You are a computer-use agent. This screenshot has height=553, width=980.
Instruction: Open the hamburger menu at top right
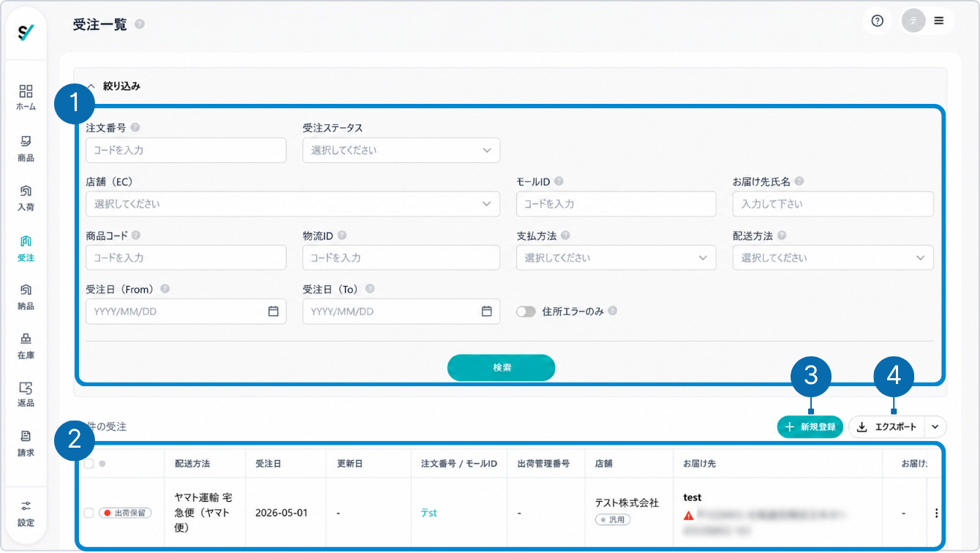[939, 21]
